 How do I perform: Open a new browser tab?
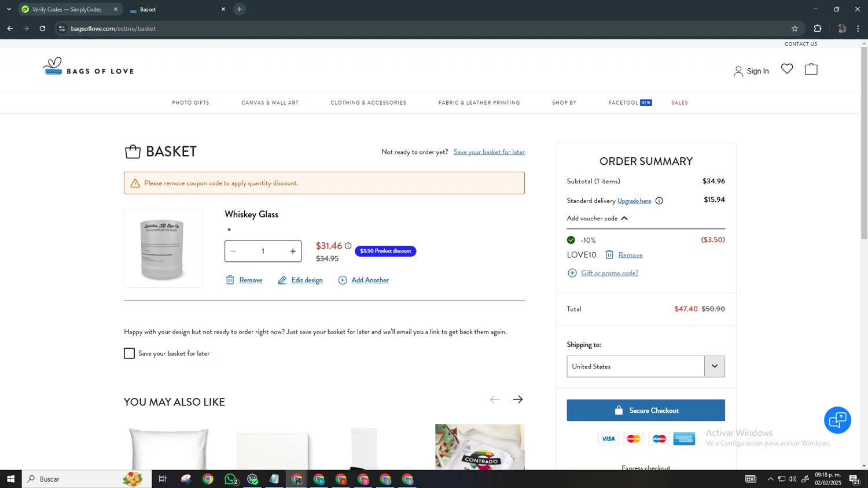point(240,9)
